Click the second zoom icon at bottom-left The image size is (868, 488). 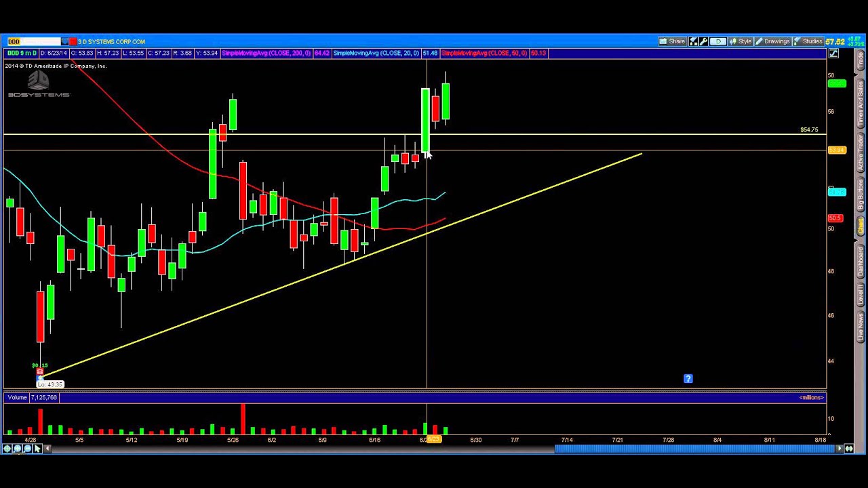click(18, 449)
